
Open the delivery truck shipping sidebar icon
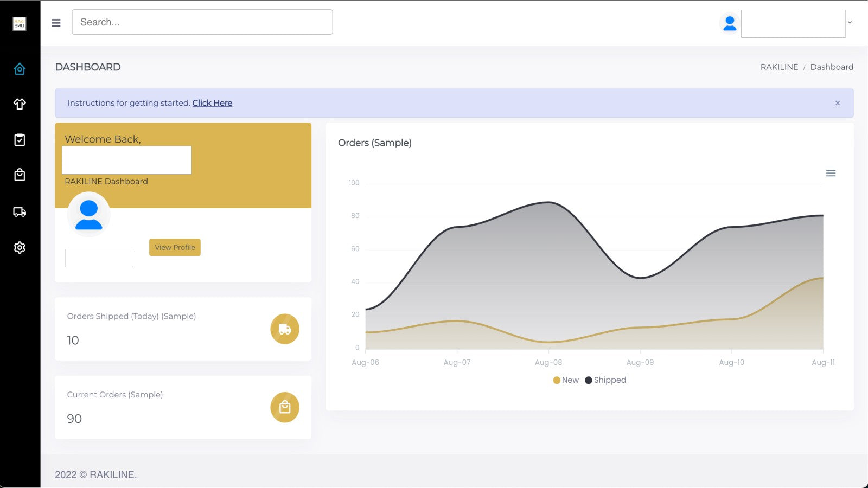pyautogui.click(x=20, y=212)
